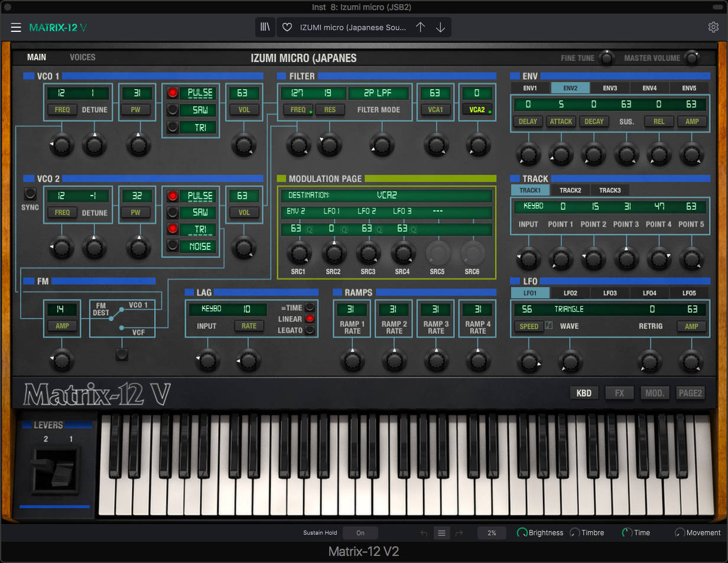This screenshot has width=728, height=563.
Task: Open the hamburger main menu
Action: [x=16, y=27]
